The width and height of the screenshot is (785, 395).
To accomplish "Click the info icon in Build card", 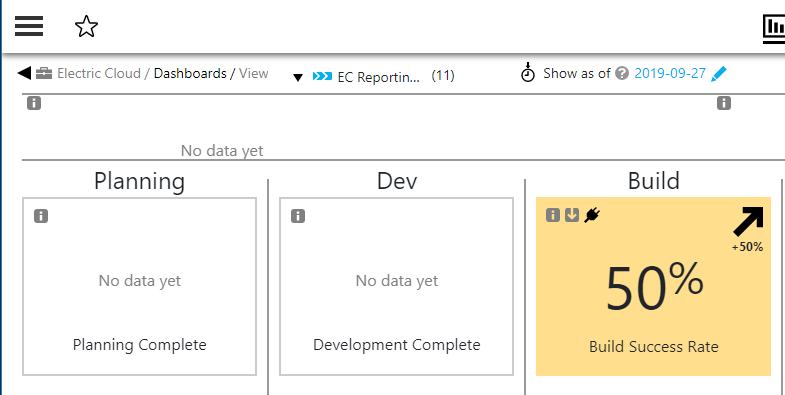I will click(553, 215).
